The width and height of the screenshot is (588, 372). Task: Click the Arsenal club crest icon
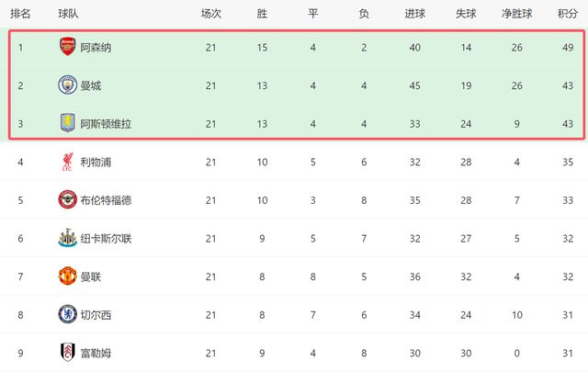click(67, 47)
